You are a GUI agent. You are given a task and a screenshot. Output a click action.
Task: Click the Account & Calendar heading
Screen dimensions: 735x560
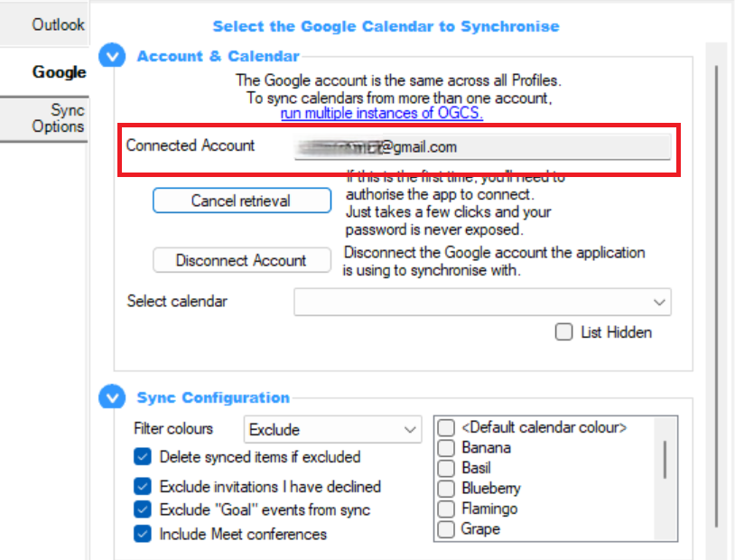point(218,56)
